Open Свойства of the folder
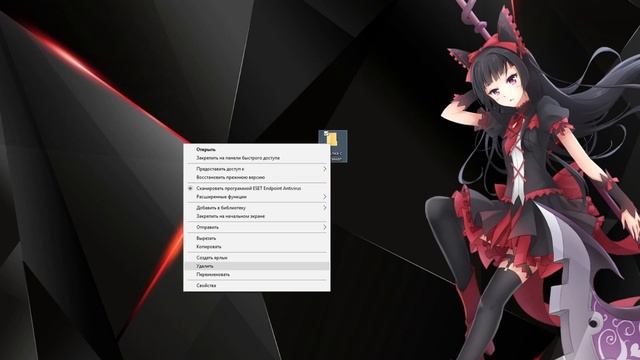This screenshot has width=640, height=360. point(257,286)
